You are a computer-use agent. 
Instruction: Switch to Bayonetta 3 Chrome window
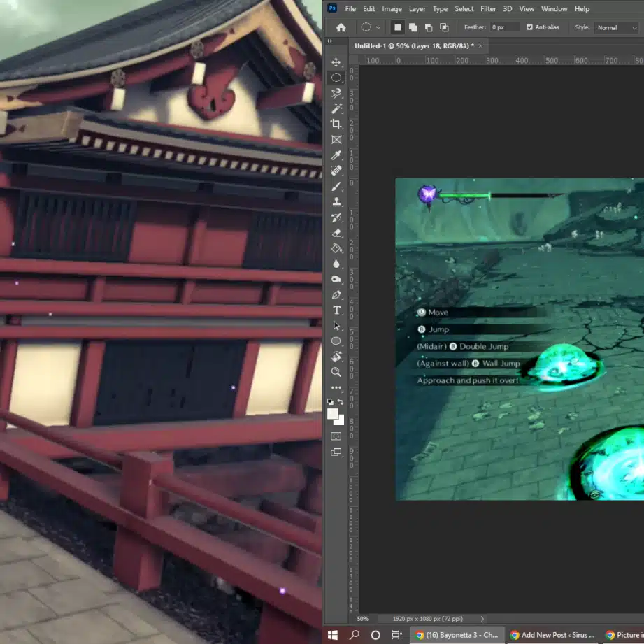(457, 635)
